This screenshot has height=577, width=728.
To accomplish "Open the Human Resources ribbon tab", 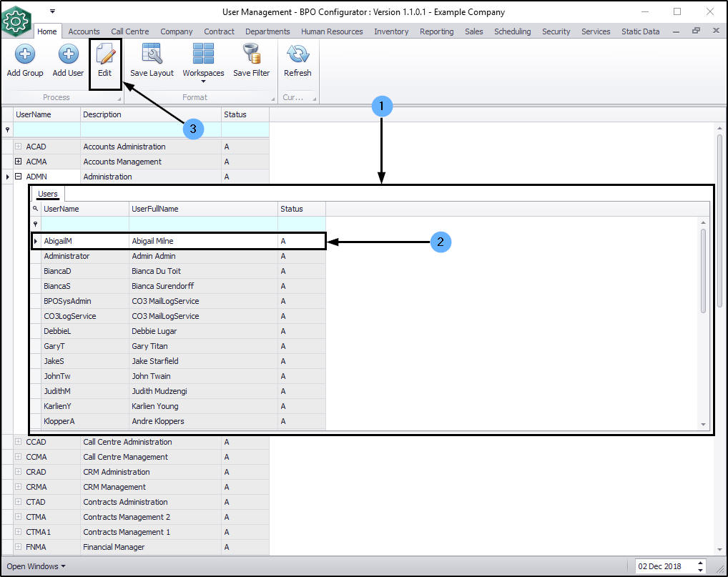I will point(332,31).
